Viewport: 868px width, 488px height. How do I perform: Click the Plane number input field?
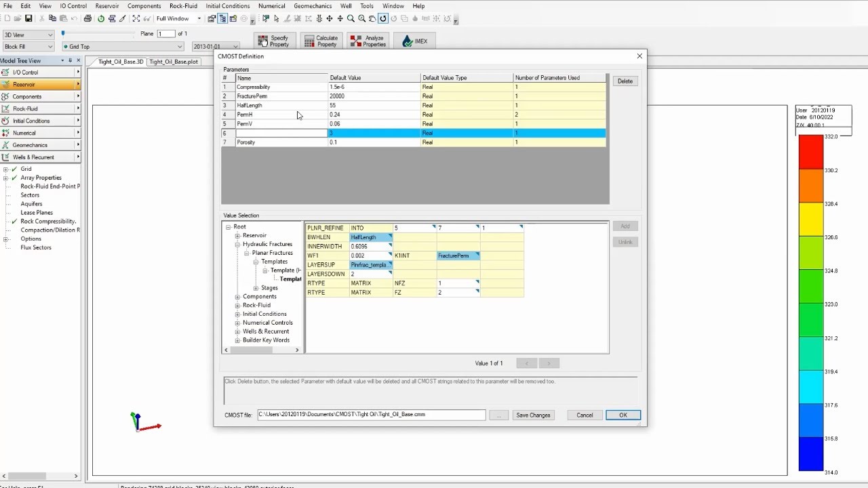tap(165, 33)
